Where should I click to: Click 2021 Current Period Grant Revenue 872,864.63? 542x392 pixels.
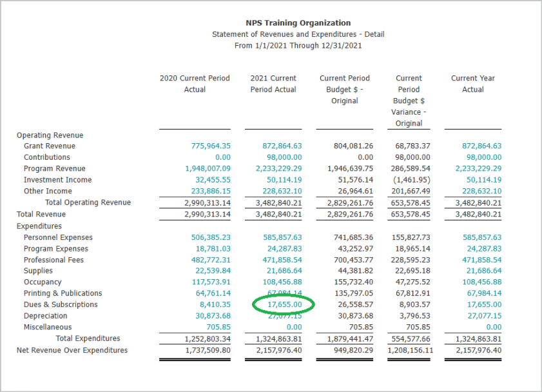[282, 146]
